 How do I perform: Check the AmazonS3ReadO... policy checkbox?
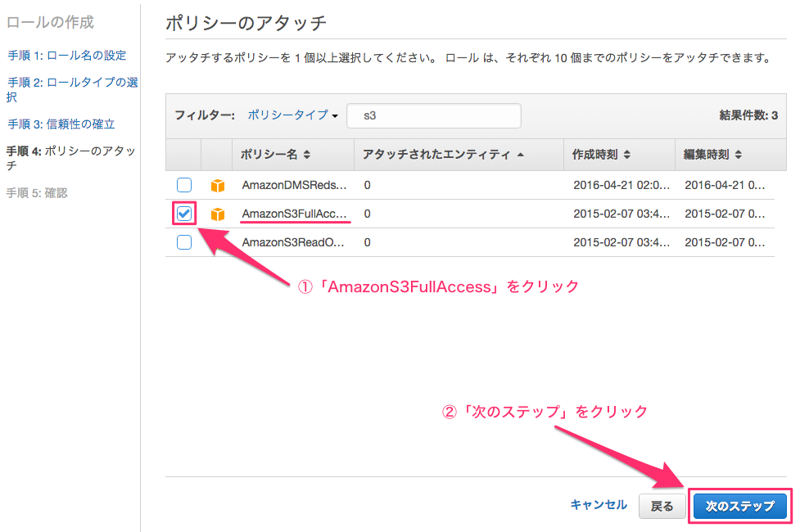pos(184,241)
